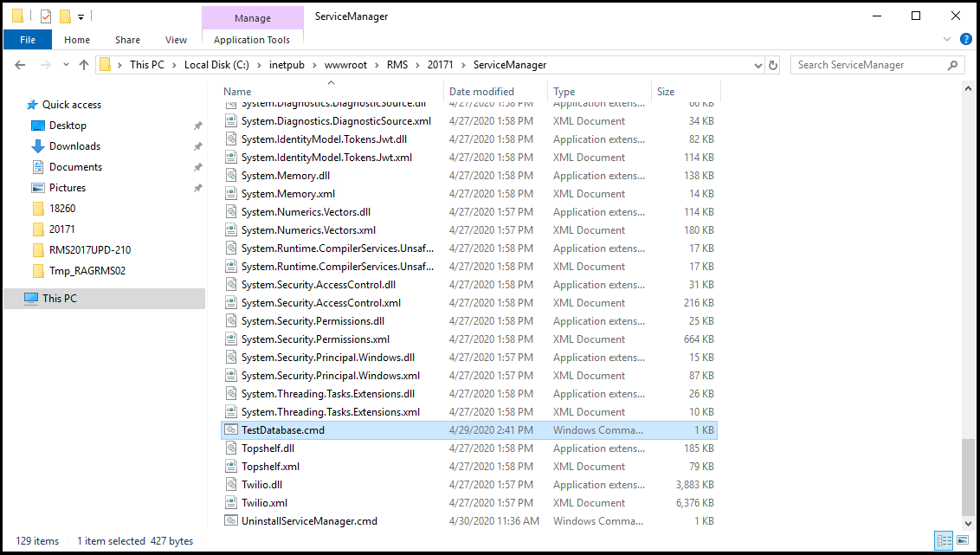Click RMS breadcrumb segment

397,65
